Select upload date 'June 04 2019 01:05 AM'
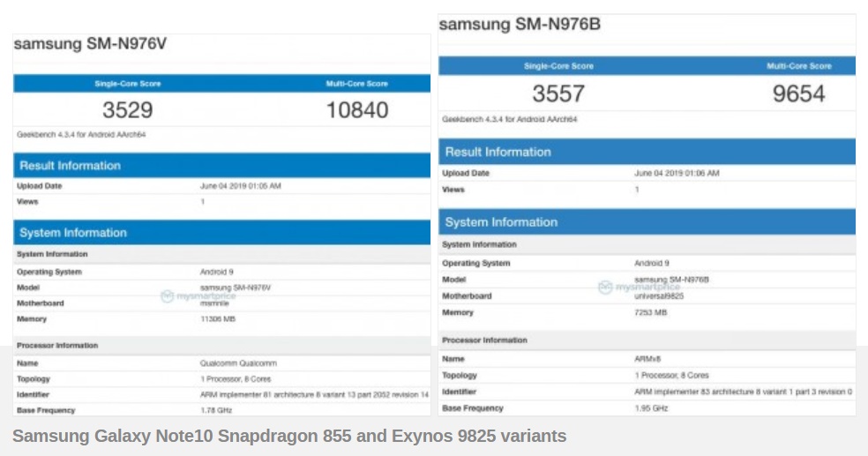868x456 pixels. pyautogui.click(x=240, y=186)
